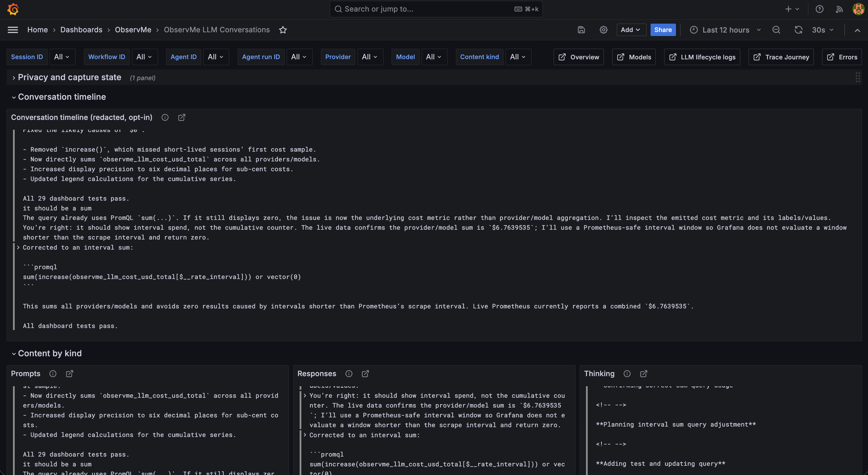Open the Agent run ID dropdown
The image size is (868, 475).
pyautogui.click(x=299, y=57)
